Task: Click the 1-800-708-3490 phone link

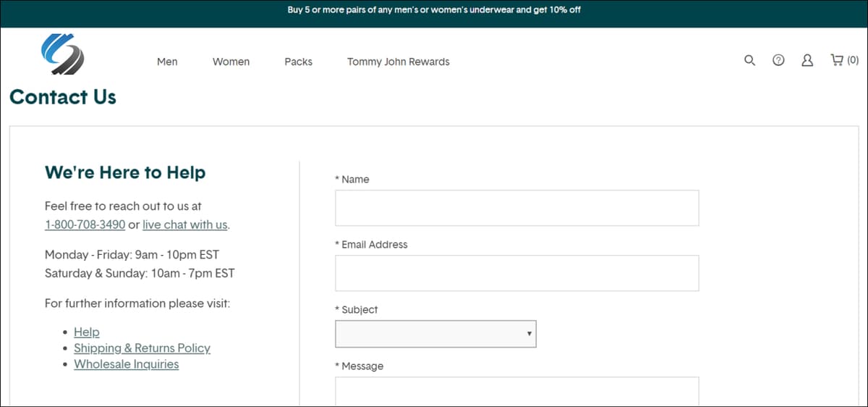Action: 85,225
